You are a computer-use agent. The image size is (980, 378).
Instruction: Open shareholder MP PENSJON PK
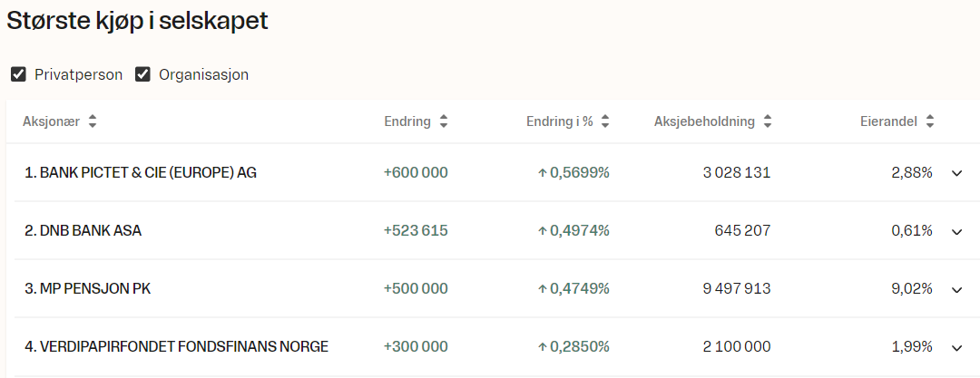pos(87,289)
